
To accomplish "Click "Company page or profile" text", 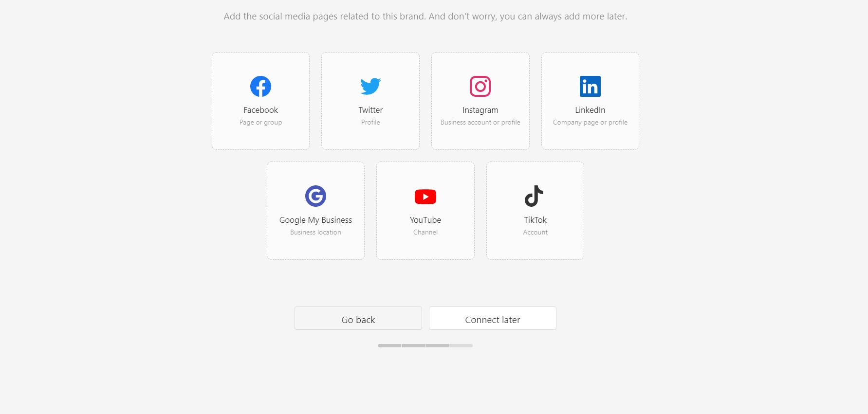I will click(590, 122).
